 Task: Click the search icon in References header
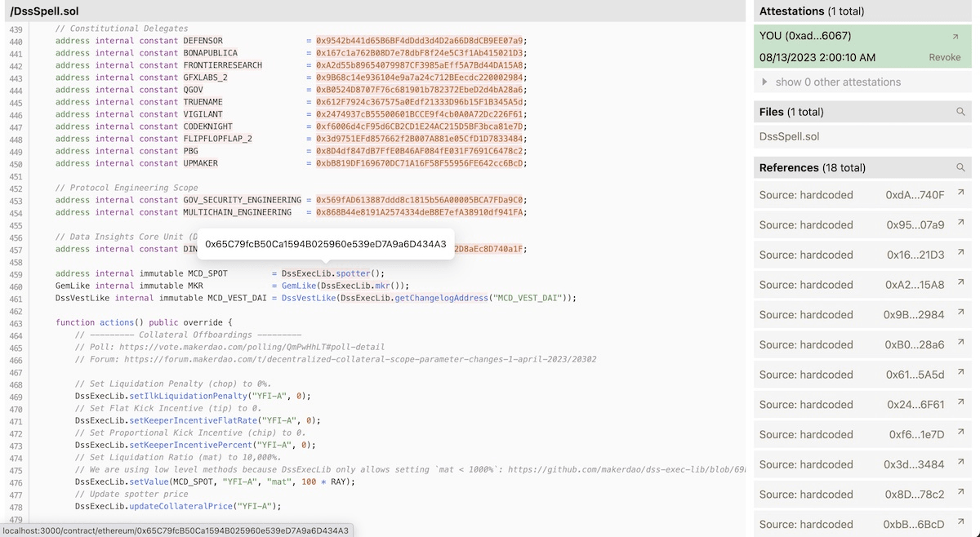tap(960, 167)
